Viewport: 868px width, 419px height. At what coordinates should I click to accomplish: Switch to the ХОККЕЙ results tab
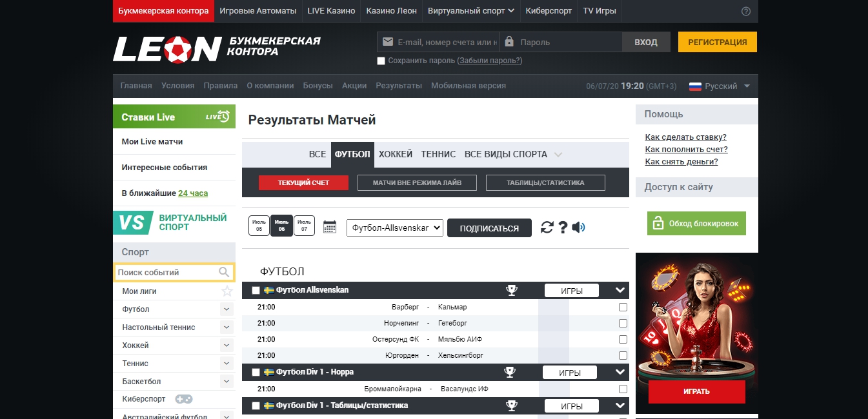[x=396, y=154]
